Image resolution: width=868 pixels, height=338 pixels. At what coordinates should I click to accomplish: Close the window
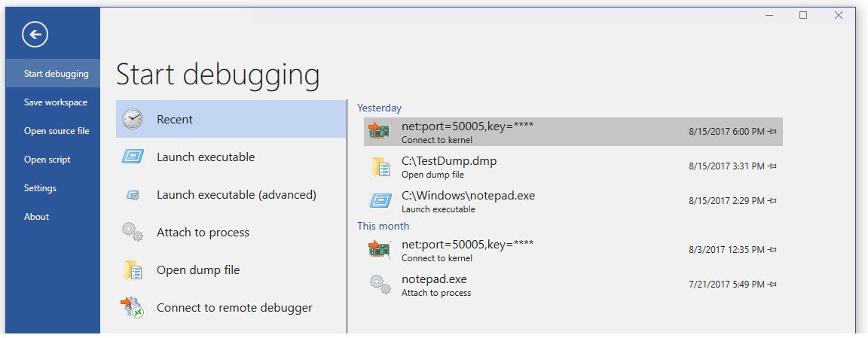point(839,16)
